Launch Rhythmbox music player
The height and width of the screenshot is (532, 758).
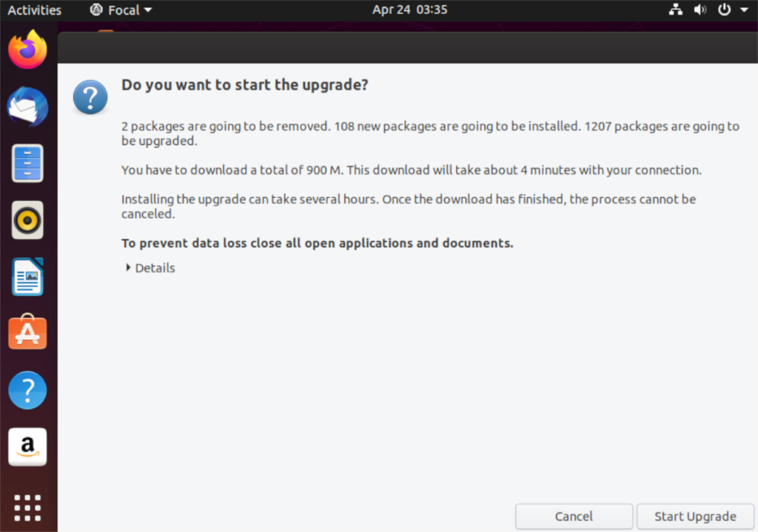pyautogui.click(x=27, y=220)
